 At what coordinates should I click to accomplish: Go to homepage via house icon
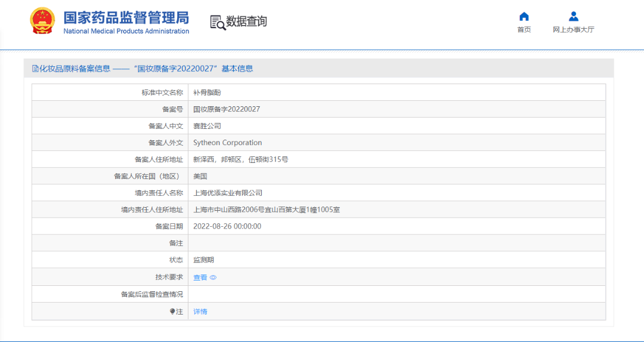524,17
